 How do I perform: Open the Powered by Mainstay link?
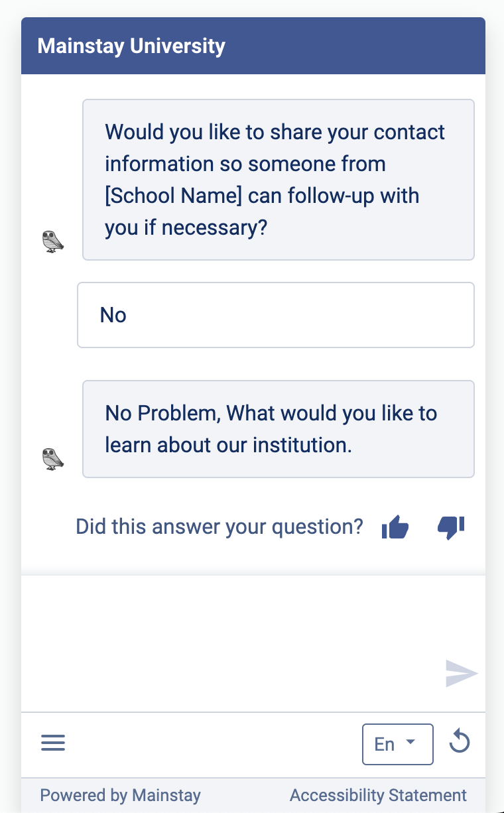[121, 795]
